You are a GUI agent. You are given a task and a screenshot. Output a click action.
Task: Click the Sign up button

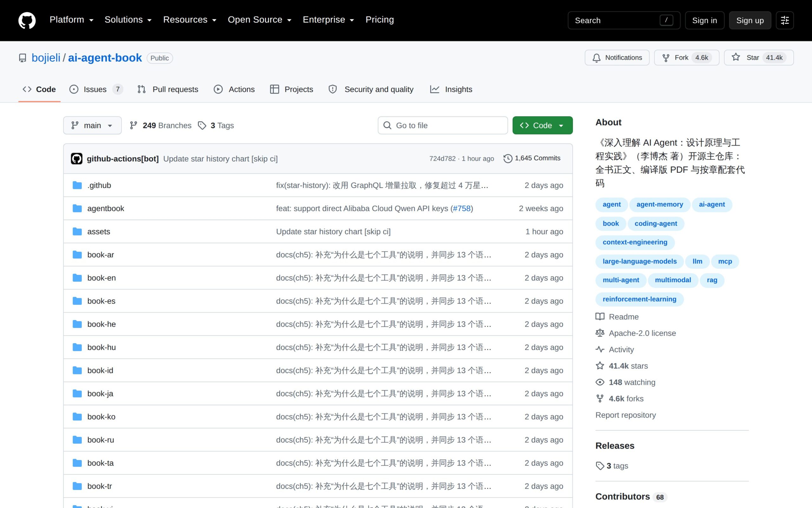[x=750, y=21]
